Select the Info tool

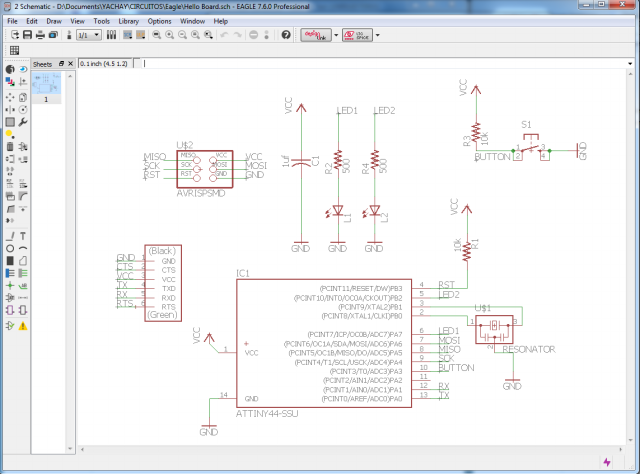[10, 69]
